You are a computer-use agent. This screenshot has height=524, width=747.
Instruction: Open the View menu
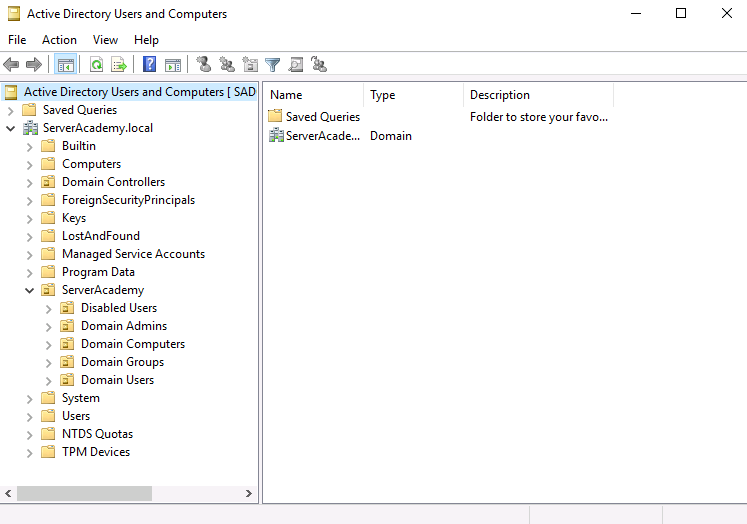pyautogui.click(x=105, y=40)
